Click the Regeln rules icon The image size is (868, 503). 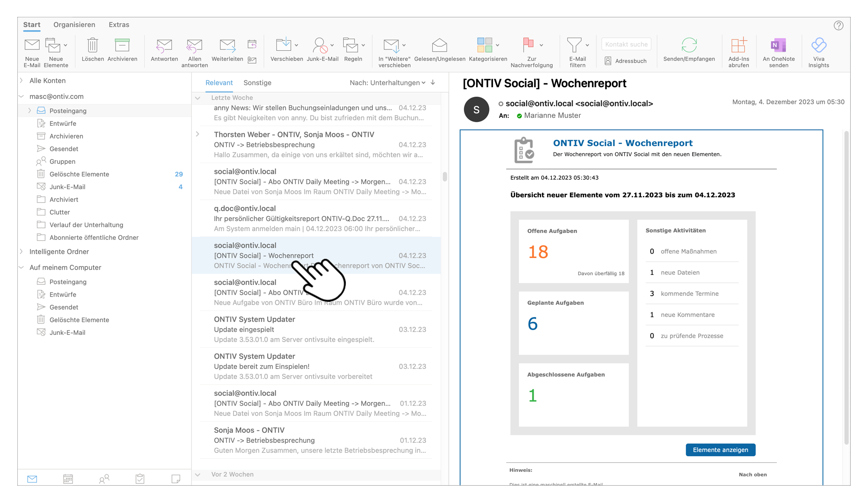[x=350, y=45]
